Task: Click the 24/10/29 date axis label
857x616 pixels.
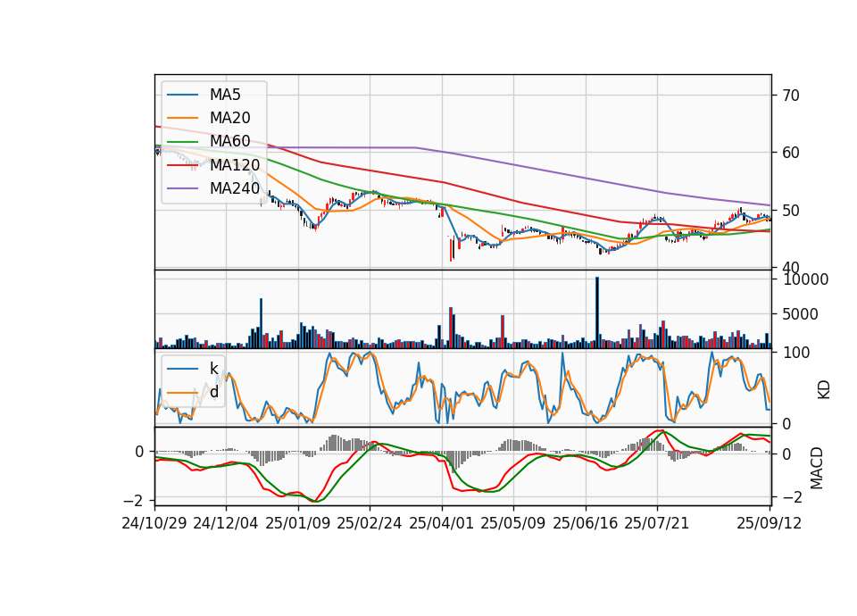Action: (x=154, y=523)
